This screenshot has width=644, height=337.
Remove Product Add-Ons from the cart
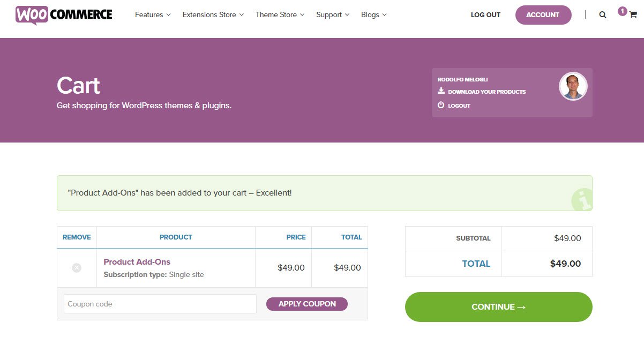[x=77, y=267]
